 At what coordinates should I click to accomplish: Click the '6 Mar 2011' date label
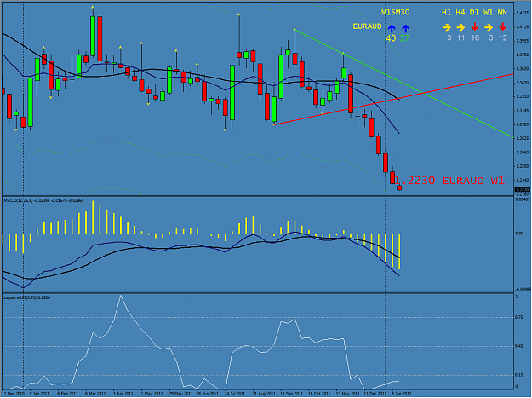95,394
